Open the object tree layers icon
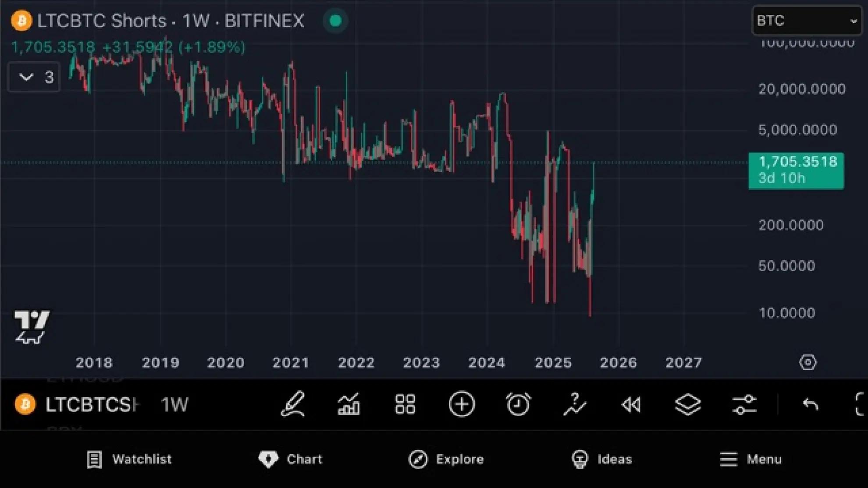This screenshot has height=488, width=868. click(688, 404)
